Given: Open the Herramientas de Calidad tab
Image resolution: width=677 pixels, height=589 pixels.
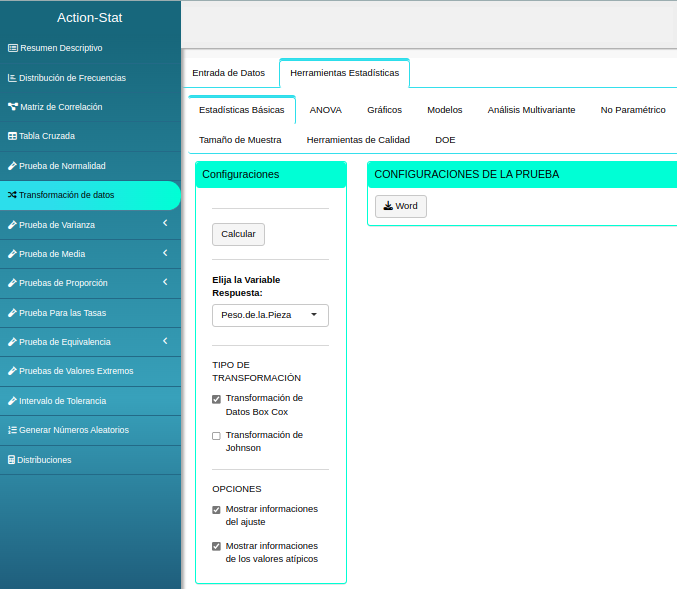Looking at the screenshot, I should coord(358,140).
